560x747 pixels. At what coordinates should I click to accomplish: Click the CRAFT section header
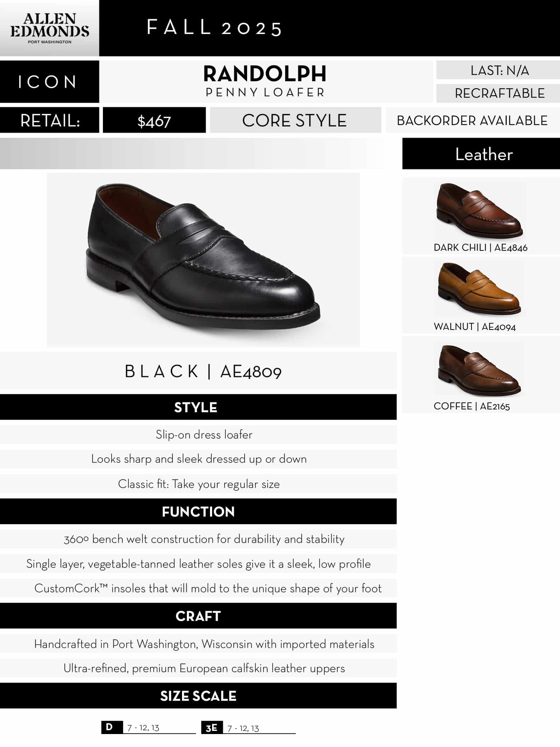click(x=198, y=616)
